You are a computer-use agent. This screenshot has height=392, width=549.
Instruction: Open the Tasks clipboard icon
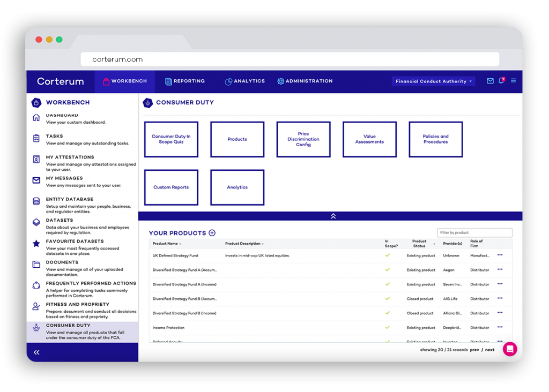tap(36, 139)
